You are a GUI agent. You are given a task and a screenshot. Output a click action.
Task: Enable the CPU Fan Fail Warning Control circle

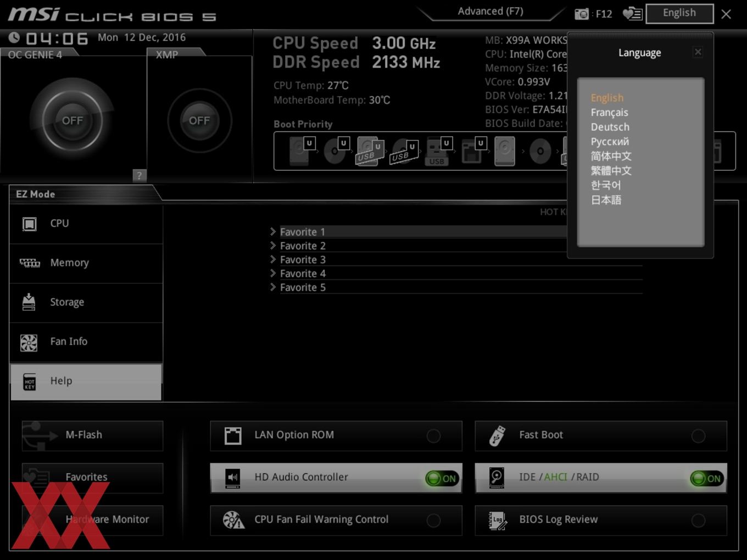[433, 520]
